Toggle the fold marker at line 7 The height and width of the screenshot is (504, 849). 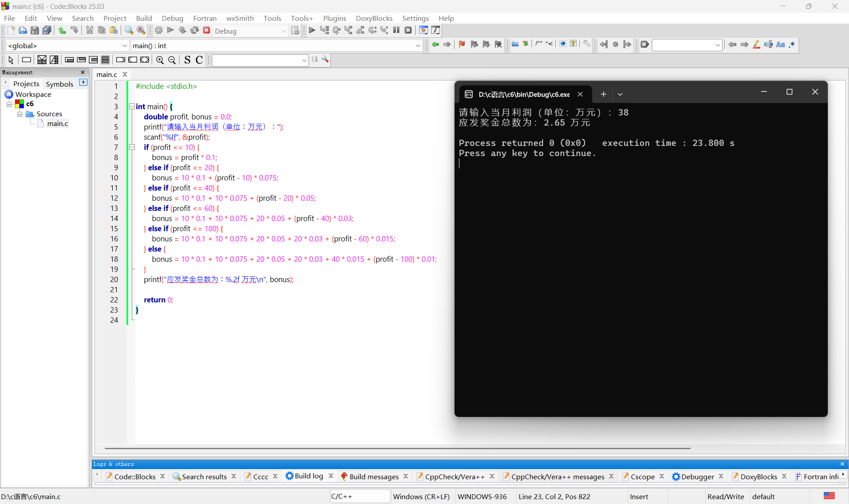pos(132,147)
